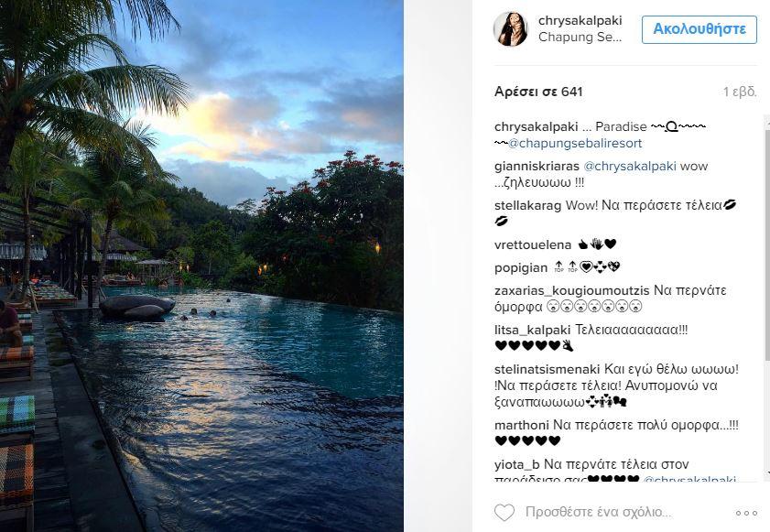This screenshot has height=532, width=770.
Task: Go to litsa_kalpaki's profile
Action: click(x=531, y=330)
